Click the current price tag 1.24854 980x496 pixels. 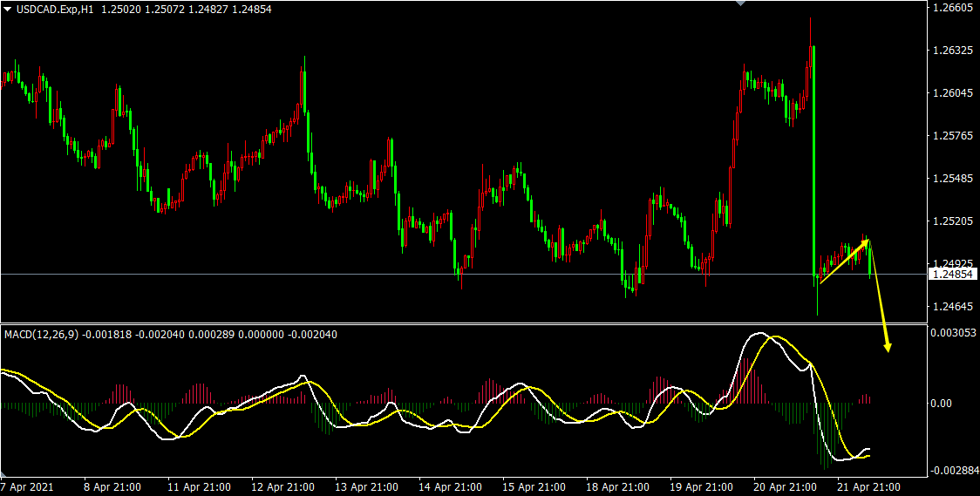point(952,275)
